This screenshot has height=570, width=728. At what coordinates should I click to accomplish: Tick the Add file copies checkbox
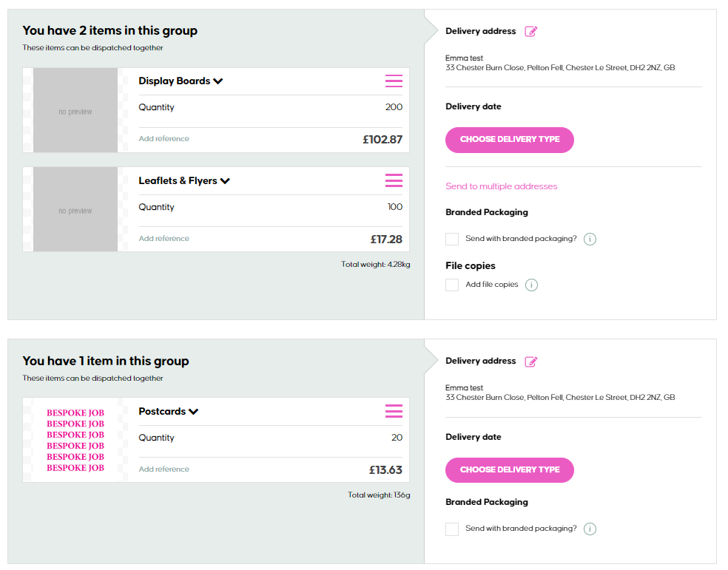(452, 285)
